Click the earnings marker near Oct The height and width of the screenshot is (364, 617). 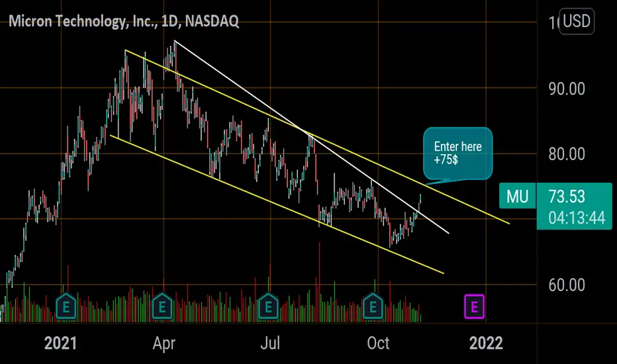coord(373,306)
